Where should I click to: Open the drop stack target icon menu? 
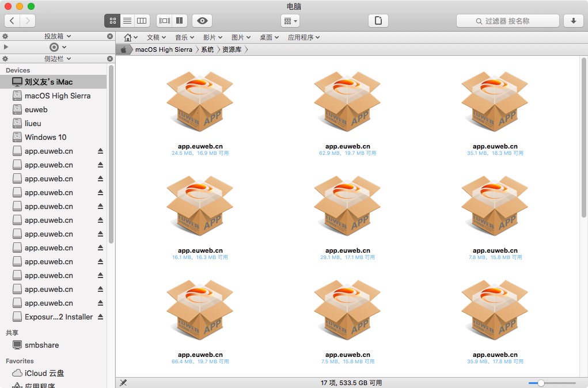click(x=58, y=47)
